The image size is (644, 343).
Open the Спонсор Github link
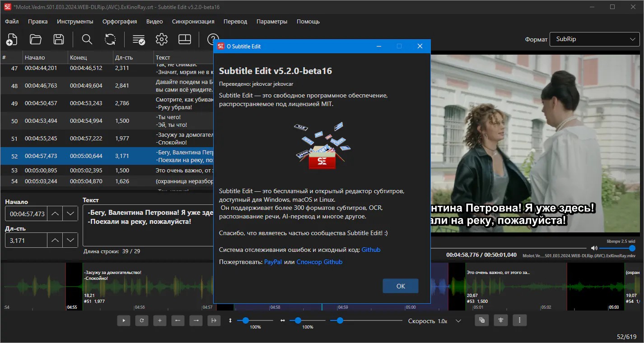(319, 262)
